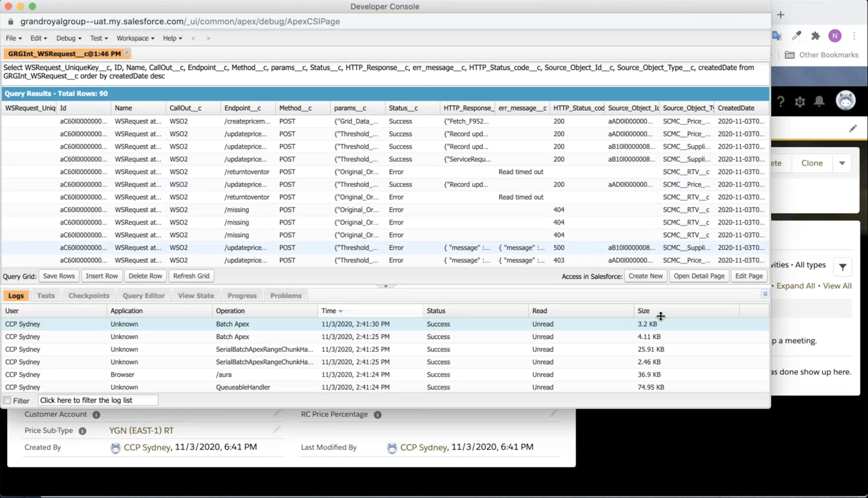Enable the Filter checkbox for logs
The width and height of the screenshot is (868, 498).
[x=7, y=400]
